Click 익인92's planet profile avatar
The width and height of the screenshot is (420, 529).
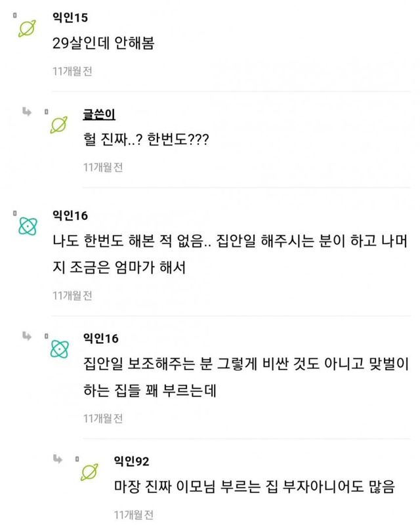90,472
